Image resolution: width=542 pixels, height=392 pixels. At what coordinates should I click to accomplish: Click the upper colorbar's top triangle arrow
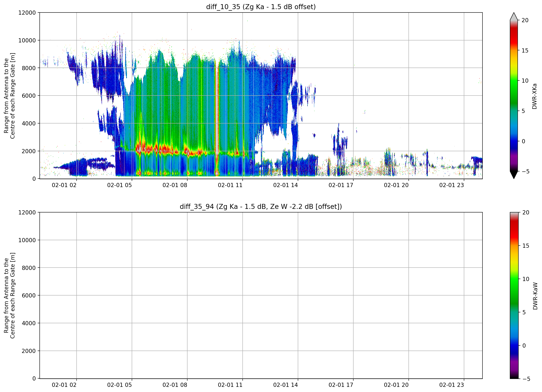coord(514,16)
